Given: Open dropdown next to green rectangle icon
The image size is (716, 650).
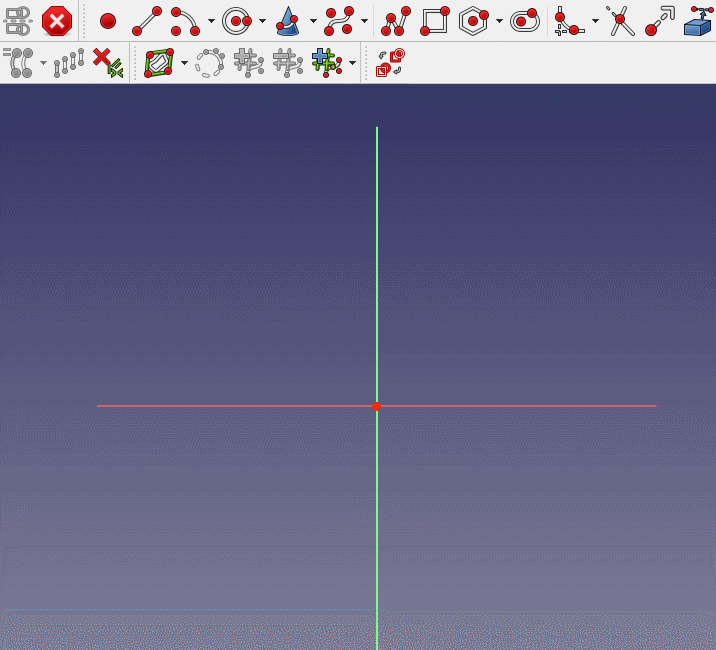Looking at the screenshot, I should (185, 63).
